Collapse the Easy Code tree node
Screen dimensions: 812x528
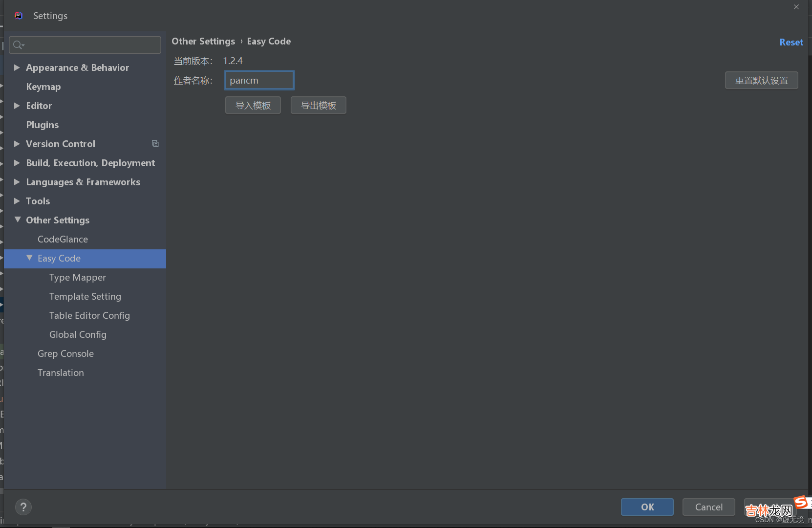click(x=29, y=258)
